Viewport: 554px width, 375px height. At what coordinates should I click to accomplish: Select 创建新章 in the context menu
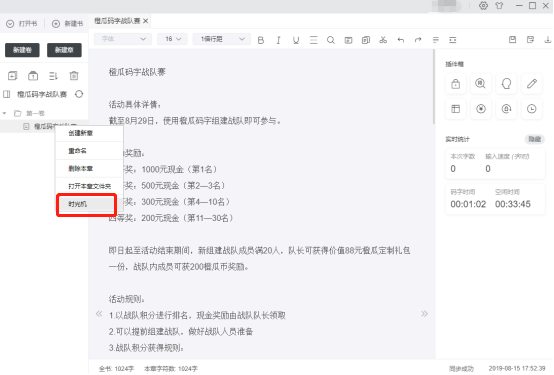click(89, 133)
